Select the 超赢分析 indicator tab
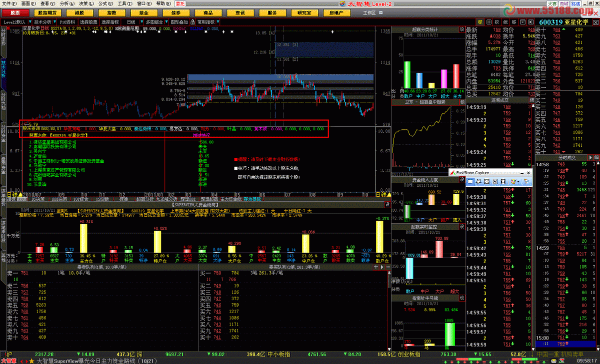The image size is (600, 364). (x=145, y=198)
